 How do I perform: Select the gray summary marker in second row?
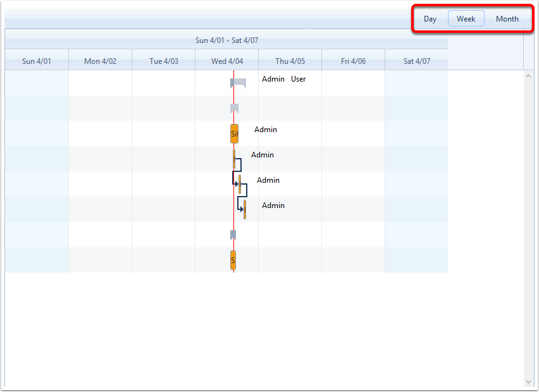pos(234,107)
